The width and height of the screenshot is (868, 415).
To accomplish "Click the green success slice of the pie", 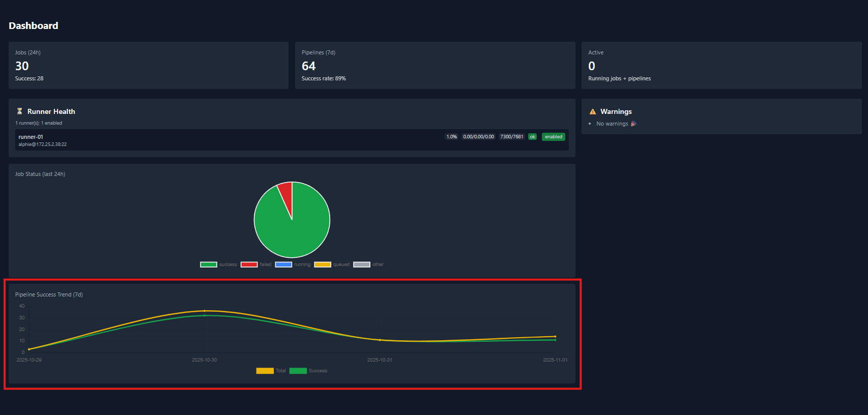I will point(295,231).
